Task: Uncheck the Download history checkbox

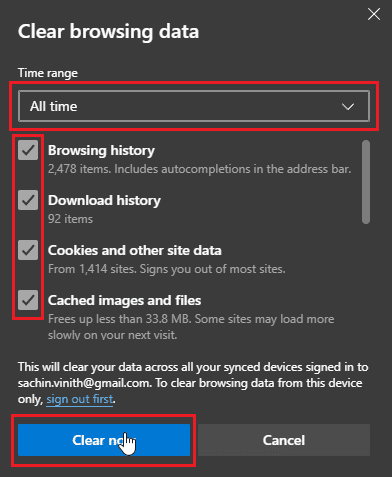Action: 28,200
